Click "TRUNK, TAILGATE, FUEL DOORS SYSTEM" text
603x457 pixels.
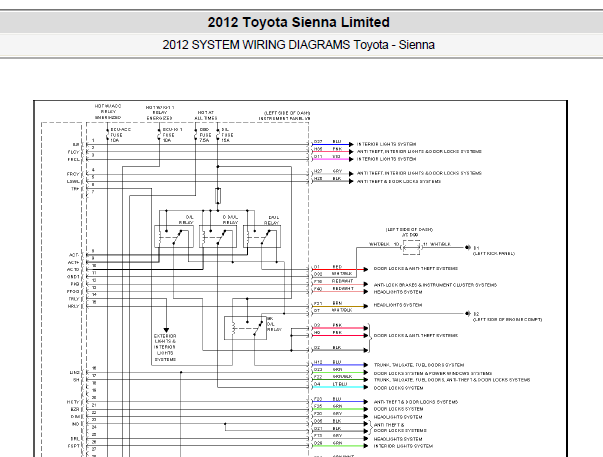click(x=419, y=365)
